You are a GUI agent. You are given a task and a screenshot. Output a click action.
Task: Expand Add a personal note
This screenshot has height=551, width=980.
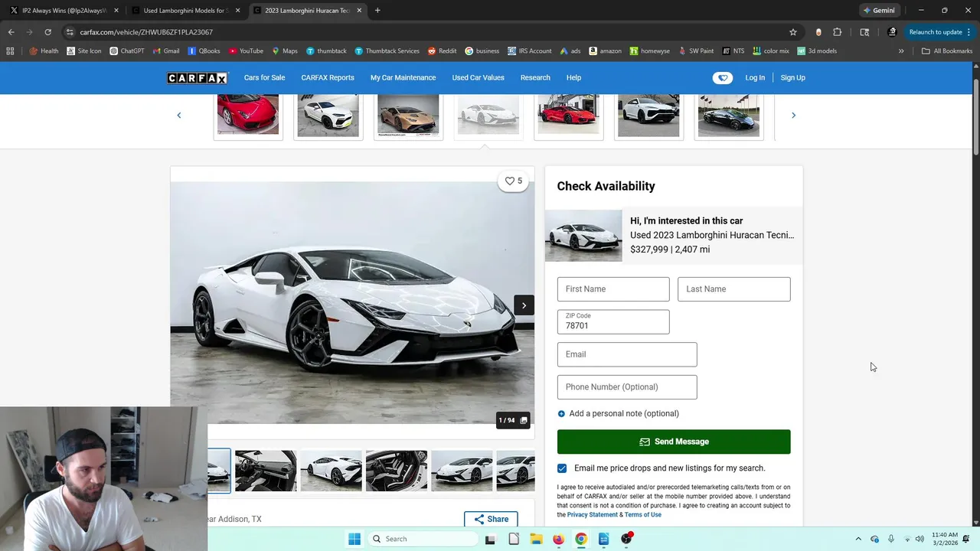coord(619,414)
